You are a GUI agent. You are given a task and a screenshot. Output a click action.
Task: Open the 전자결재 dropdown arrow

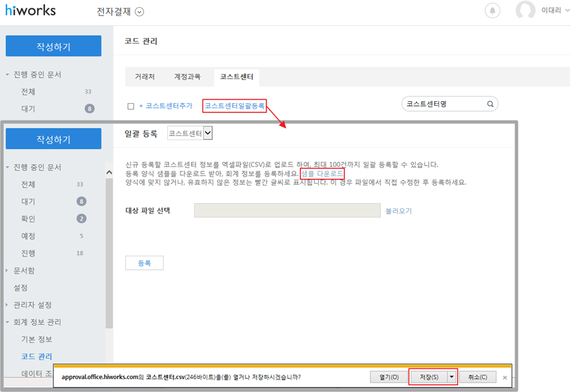[140, 11]
